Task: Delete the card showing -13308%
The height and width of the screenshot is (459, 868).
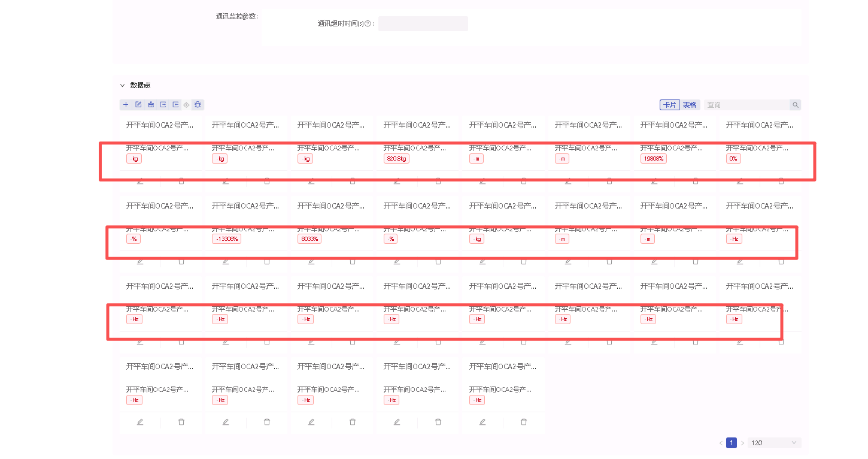Action: click(x=267, y=261)
